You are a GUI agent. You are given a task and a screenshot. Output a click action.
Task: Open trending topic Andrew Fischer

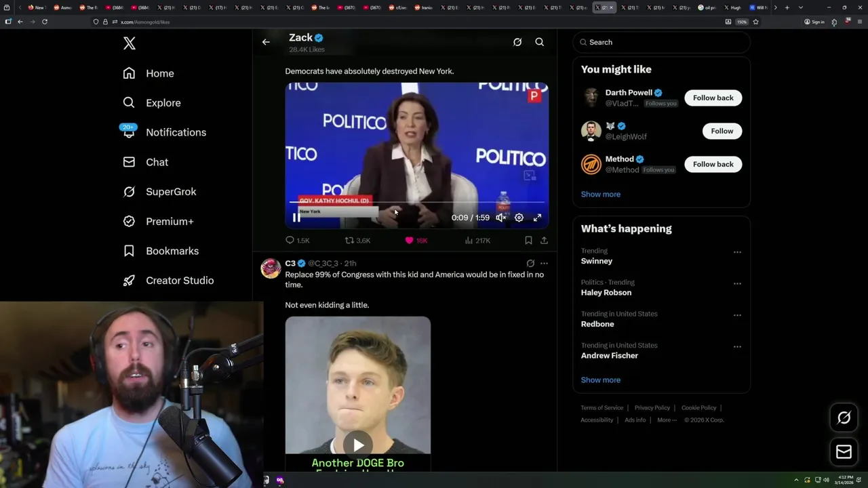point(610,356)
